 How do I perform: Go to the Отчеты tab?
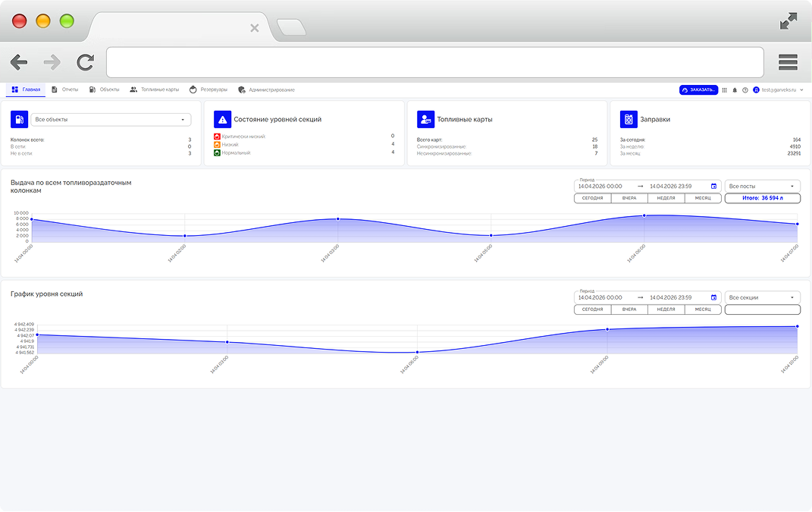point(65,90)
